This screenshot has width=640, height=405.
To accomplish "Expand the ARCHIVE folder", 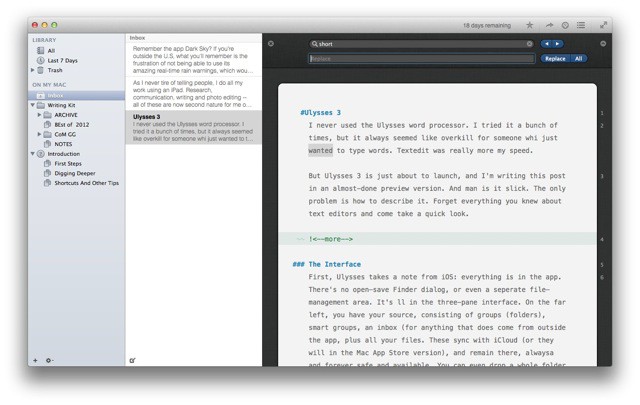I will click(39, 115).
